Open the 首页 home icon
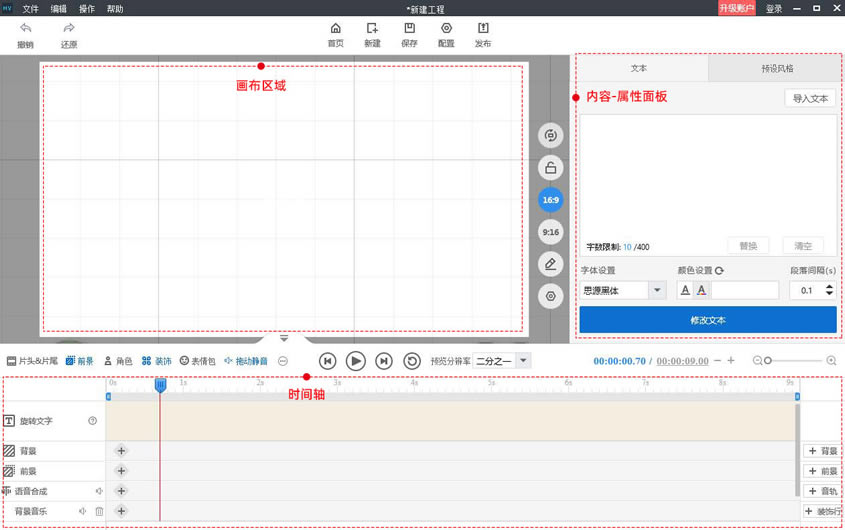The height and width of the screenshot is (530, 845). [335, 29]
